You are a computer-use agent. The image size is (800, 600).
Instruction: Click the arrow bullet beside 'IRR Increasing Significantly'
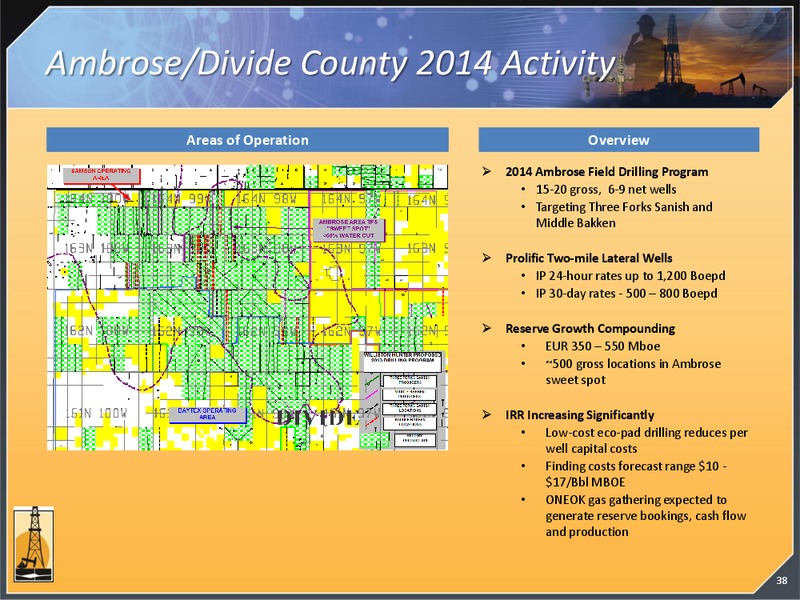[487, 415]
